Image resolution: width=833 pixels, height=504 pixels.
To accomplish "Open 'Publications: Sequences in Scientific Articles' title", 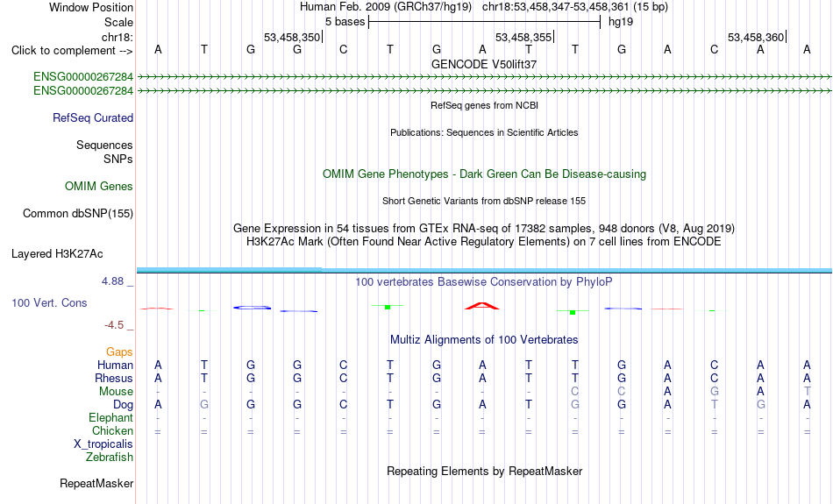I will (484, 132).
